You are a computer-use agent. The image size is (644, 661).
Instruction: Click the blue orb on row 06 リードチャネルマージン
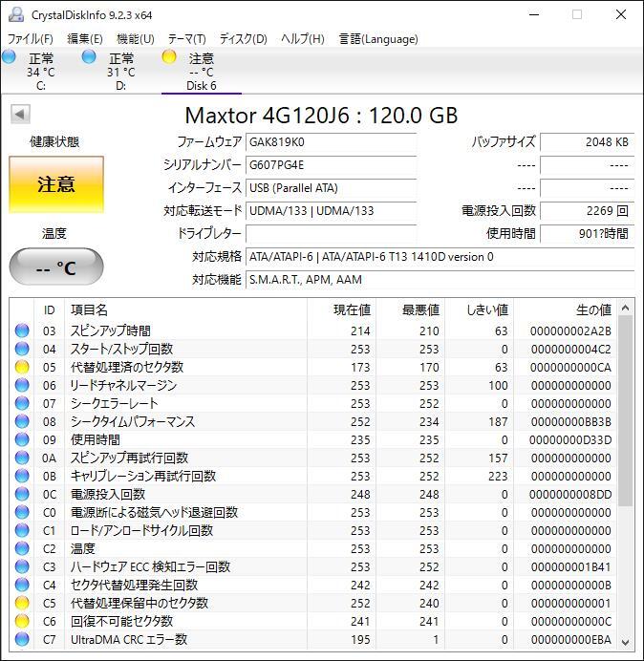click(22, 385)
